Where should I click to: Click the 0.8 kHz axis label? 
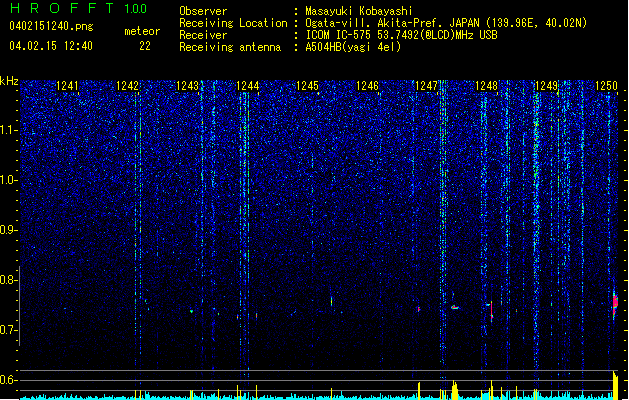click(x=9, y=280)
